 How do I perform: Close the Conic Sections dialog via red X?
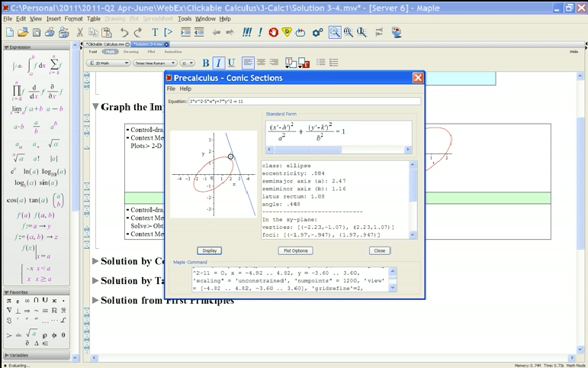(x=418, y=78)
